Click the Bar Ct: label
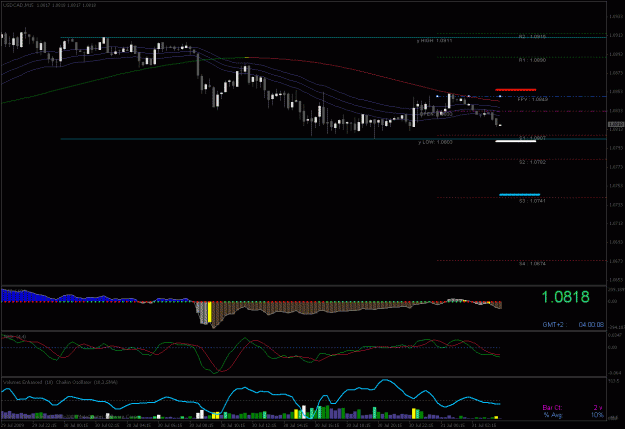The width and height of the screenshot is (625, 429). coord(552,408)
